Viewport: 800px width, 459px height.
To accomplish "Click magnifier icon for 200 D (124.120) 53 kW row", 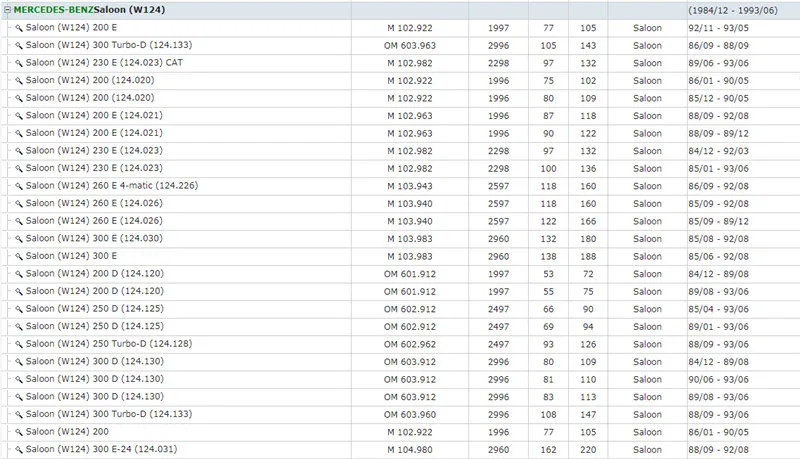I will (19, 274).
